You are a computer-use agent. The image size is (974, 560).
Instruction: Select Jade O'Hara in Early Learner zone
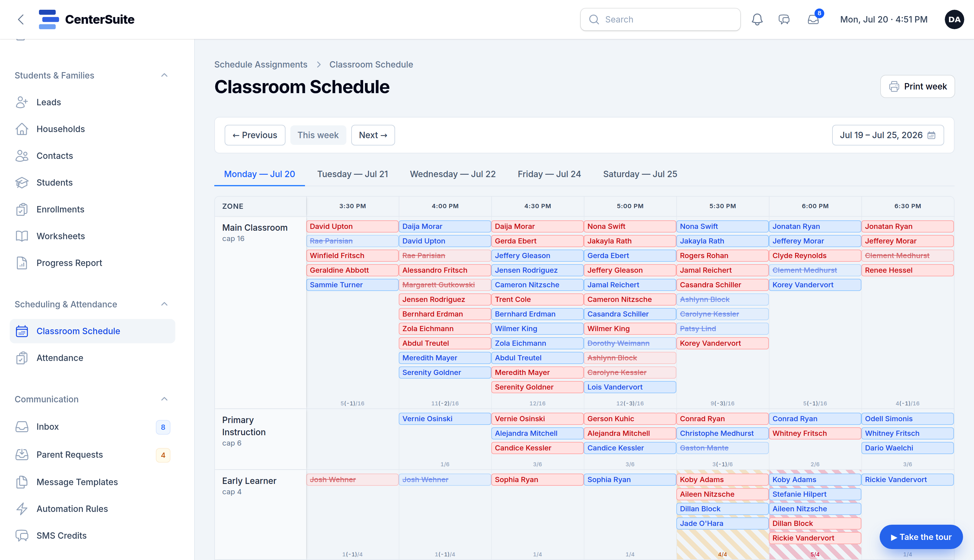(x=723, y=523)
